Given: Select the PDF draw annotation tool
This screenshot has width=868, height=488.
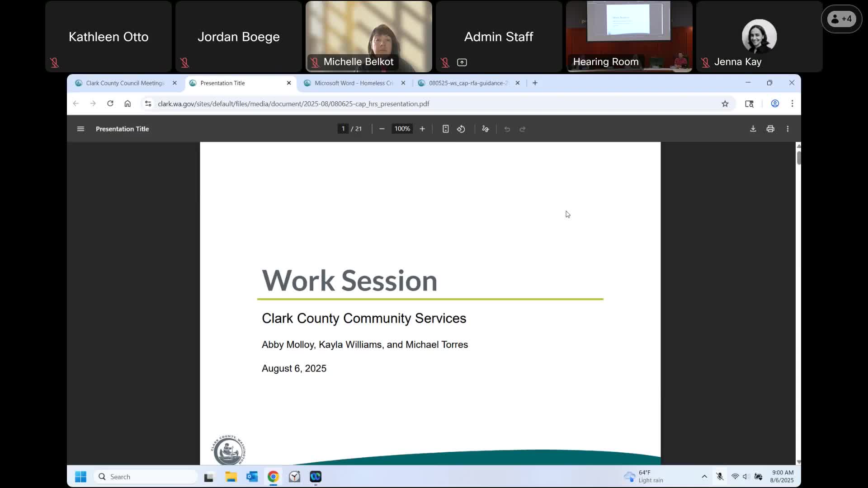Looking at the screenshot, I should pos(485,129).
